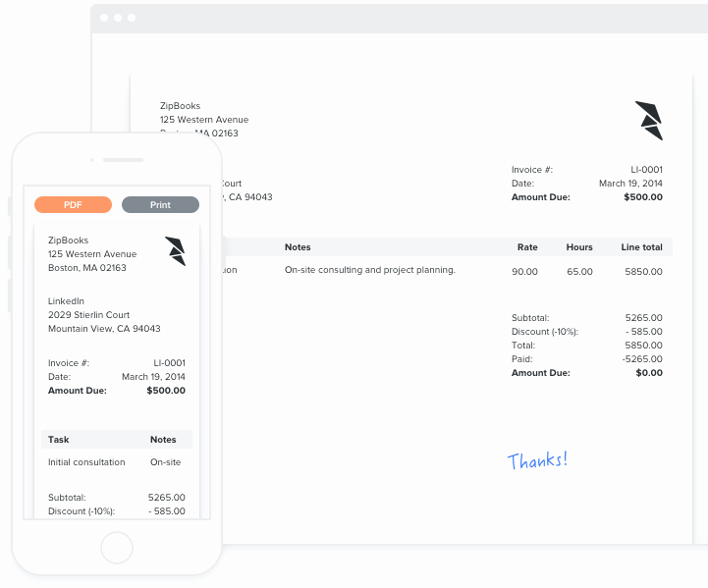Click phone date March 19, 2014
708x588 pixels.
[153, 376]
